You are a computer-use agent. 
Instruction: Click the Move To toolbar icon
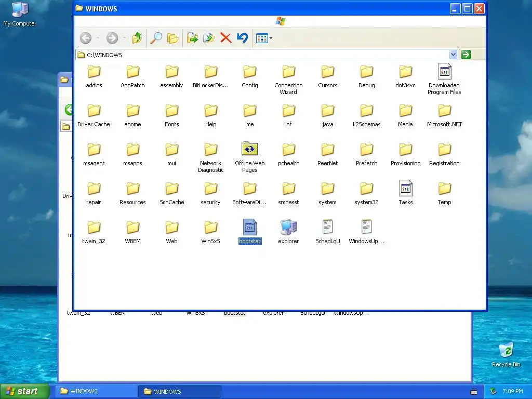click(x=192, y=38)
